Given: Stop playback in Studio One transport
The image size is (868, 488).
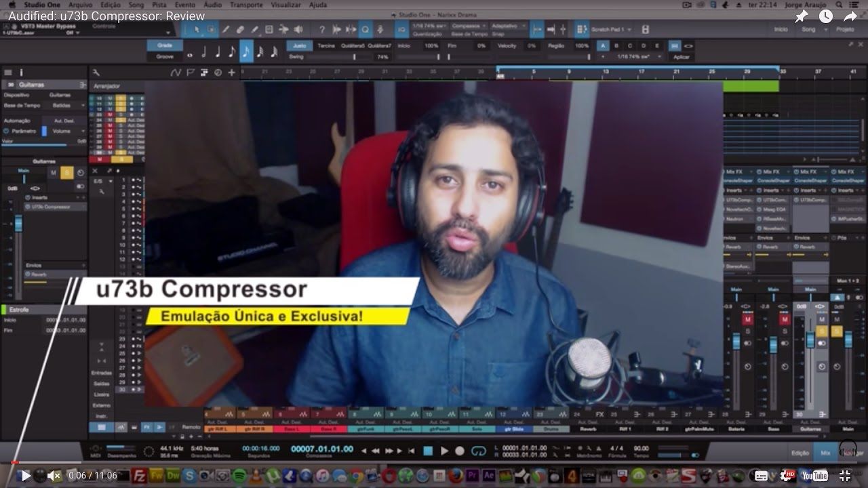Looking at the screenshot, I should pyautogui.click(x=428, y=451).
